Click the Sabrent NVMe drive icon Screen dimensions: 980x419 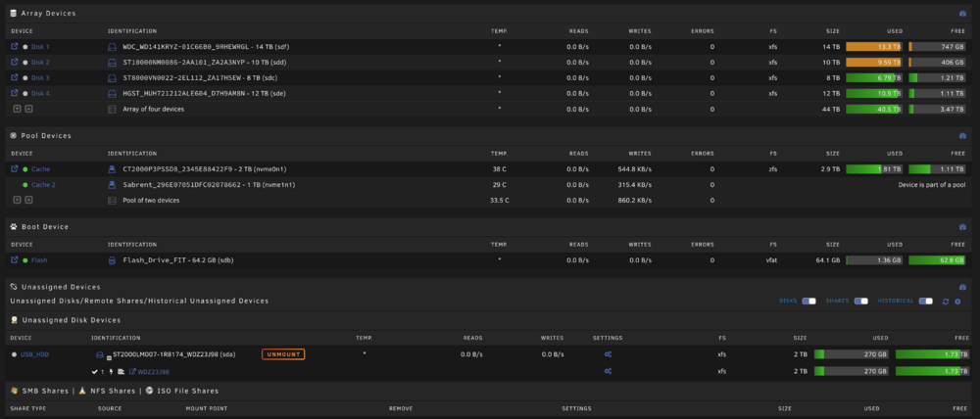coord(113,185)
